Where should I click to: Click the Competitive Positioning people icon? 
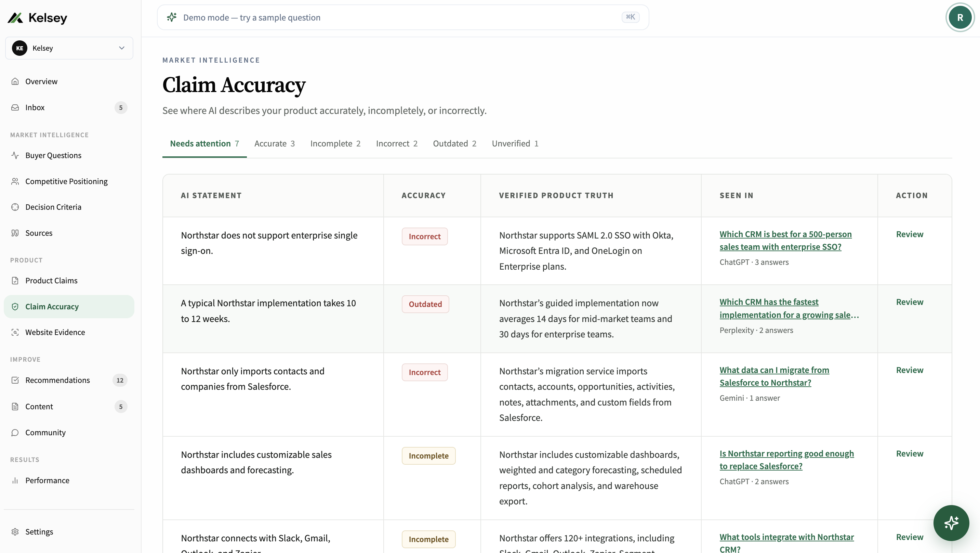point(15,181)
